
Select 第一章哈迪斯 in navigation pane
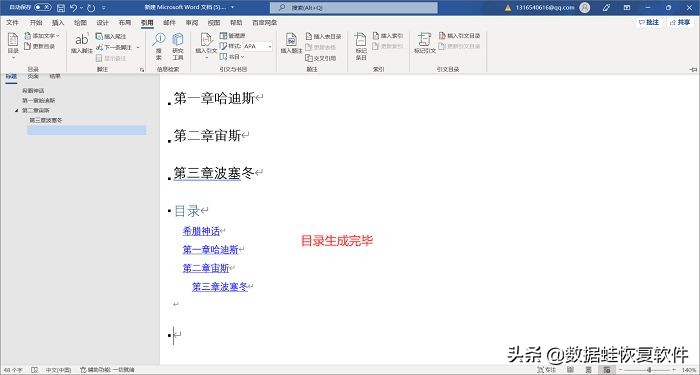click(39, 100)
